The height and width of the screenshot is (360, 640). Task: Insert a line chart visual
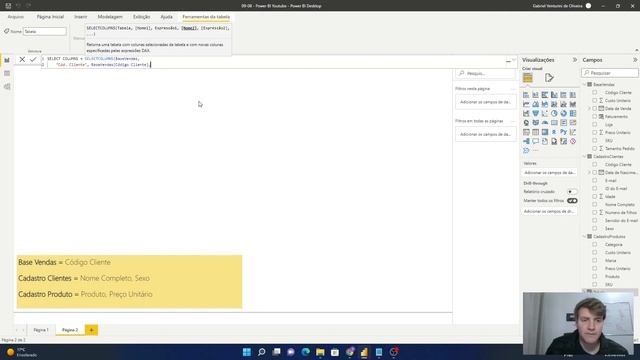[526, 104]
